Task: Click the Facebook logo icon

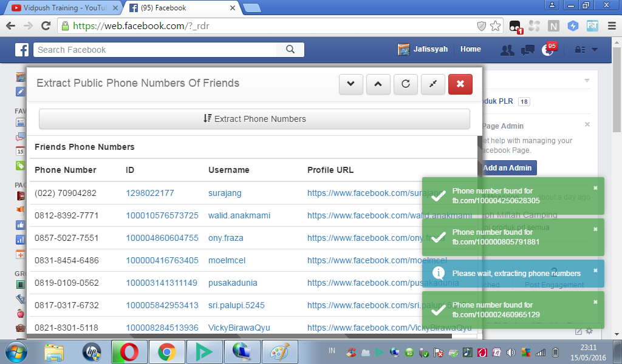Action: [x=21, y=50]
